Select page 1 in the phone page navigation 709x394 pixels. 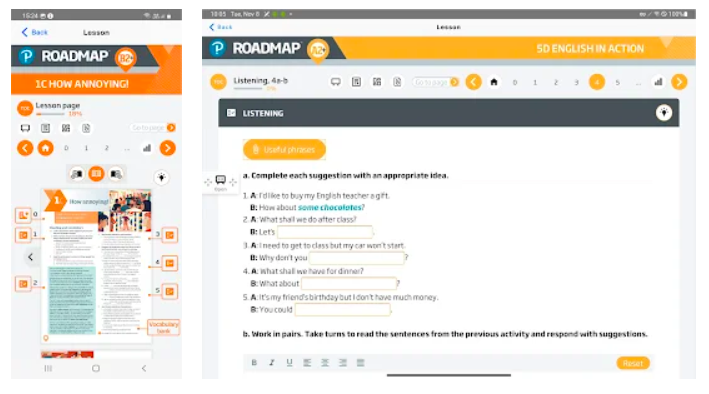pyautogui.click(x=86, y=148)
